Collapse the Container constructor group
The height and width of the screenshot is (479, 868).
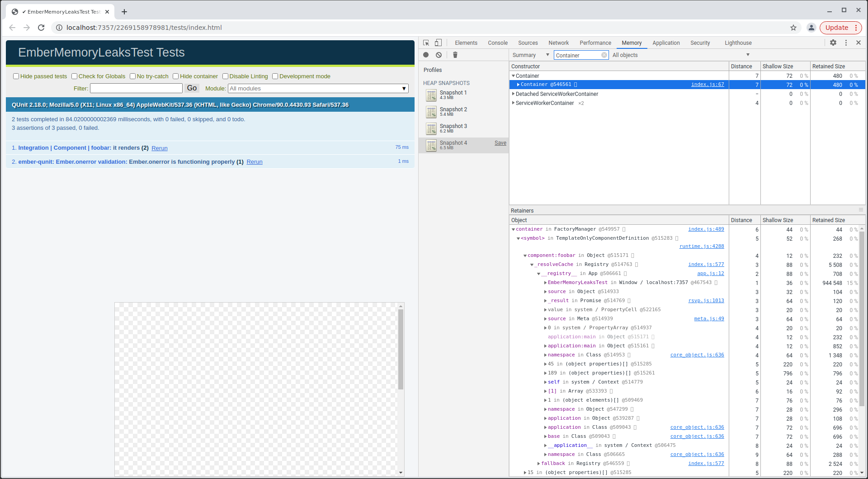[514, 76]
